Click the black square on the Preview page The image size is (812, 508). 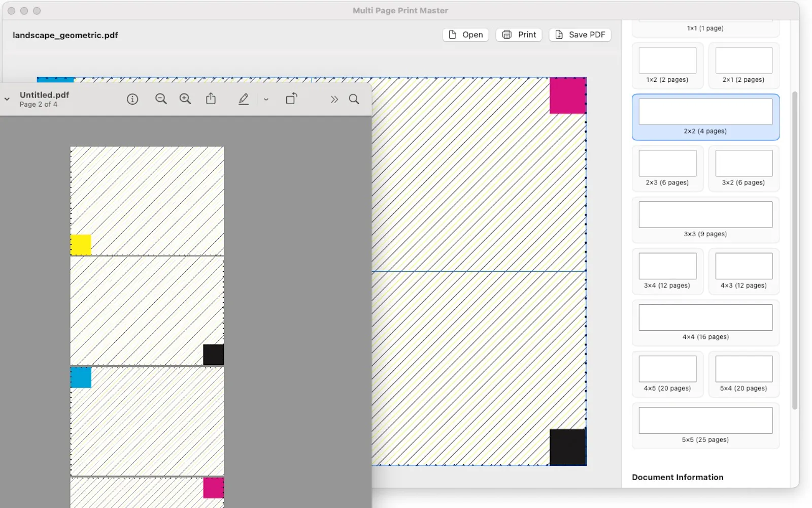pos(213,355)
